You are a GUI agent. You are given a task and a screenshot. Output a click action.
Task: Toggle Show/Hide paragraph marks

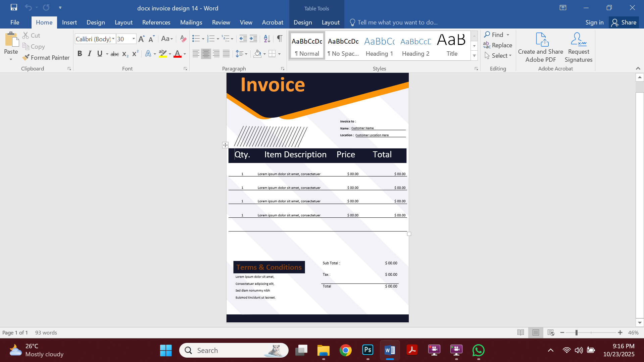280,39
